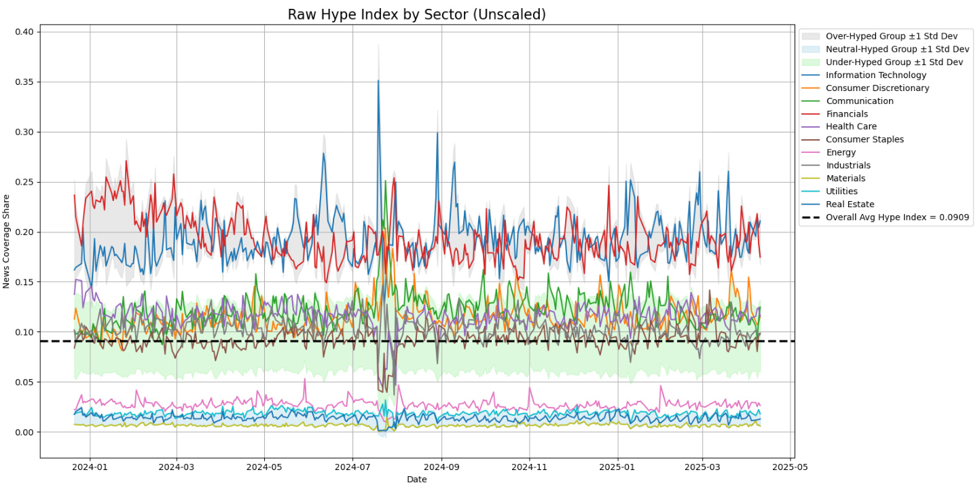Viewport: 980px width, 485px height.
Task: Click the Real Estate legend label
Action: pos(850,204)
